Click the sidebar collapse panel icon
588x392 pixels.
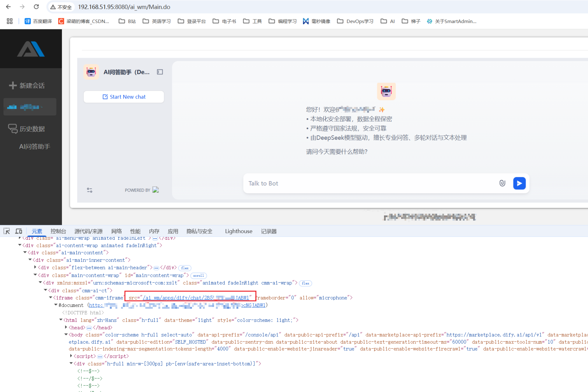160,72
